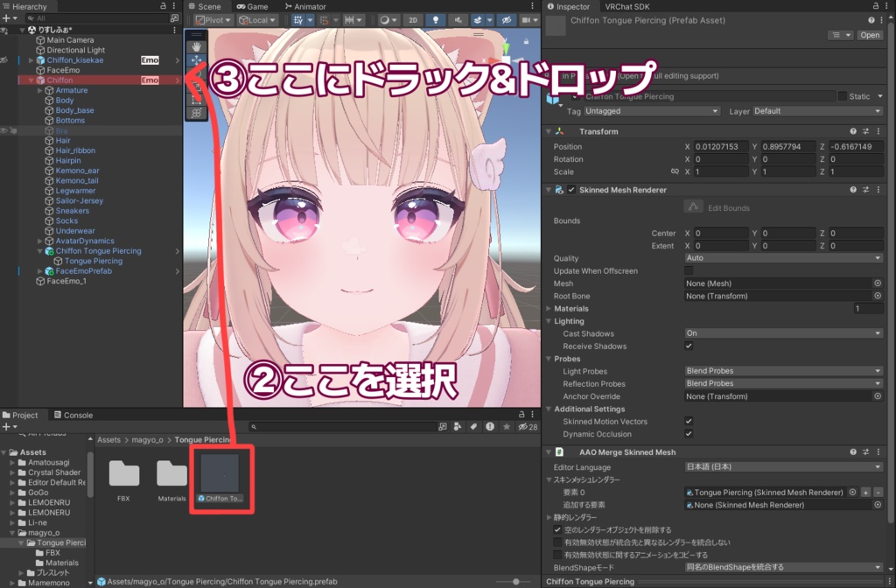Select the Hand view tool

[x=196, y=46]
